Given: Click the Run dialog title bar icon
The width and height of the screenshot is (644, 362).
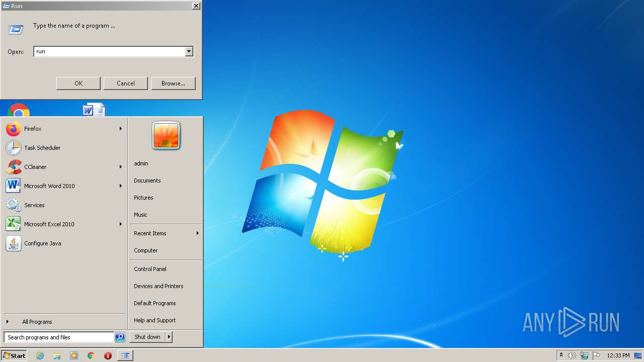Looking at the screenshot, I should 7,6.
